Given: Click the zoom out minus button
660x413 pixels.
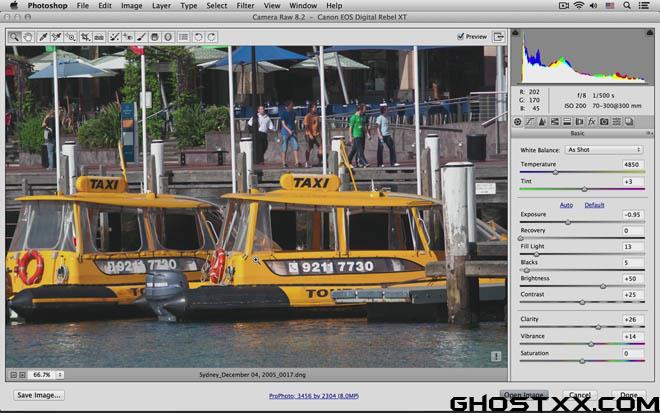Looking at the screenshot, I should coord(13,375).
